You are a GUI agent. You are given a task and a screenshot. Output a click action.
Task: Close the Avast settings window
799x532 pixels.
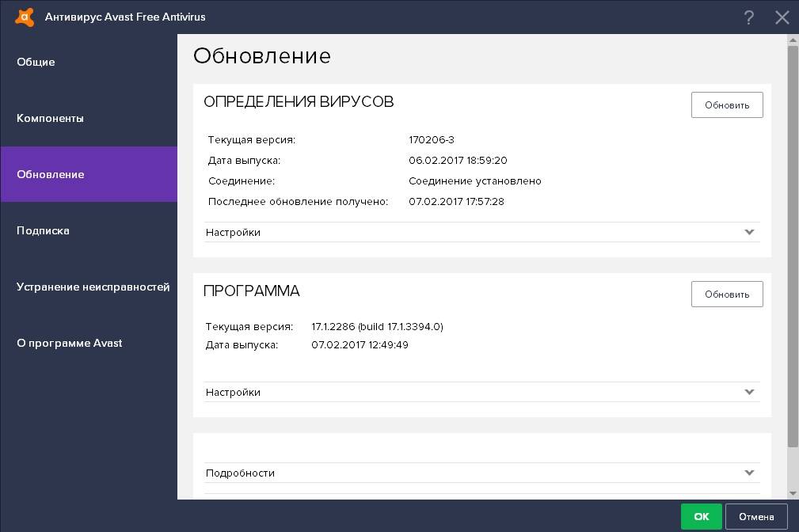pos(782,17)
